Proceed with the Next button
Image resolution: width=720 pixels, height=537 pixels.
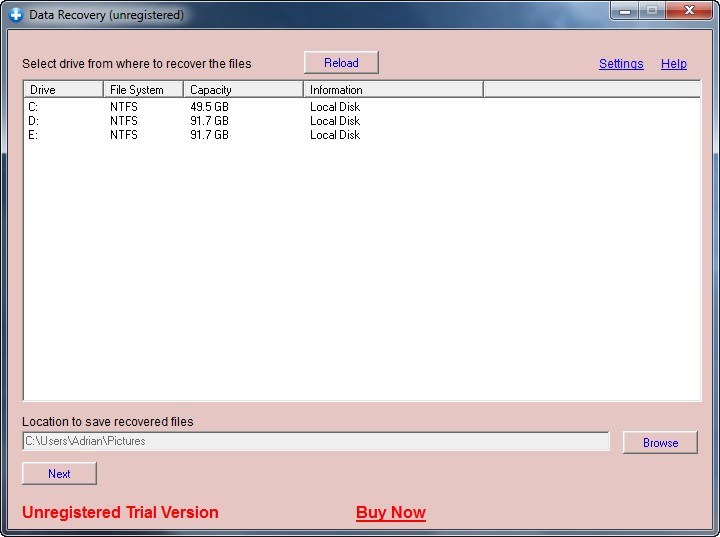point(59,474)
